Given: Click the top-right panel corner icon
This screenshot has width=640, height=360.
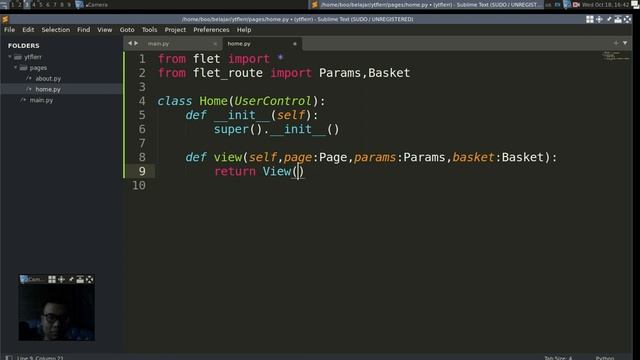Looking at the screenshot, I should pyautogui.click(x=635, y=4).
